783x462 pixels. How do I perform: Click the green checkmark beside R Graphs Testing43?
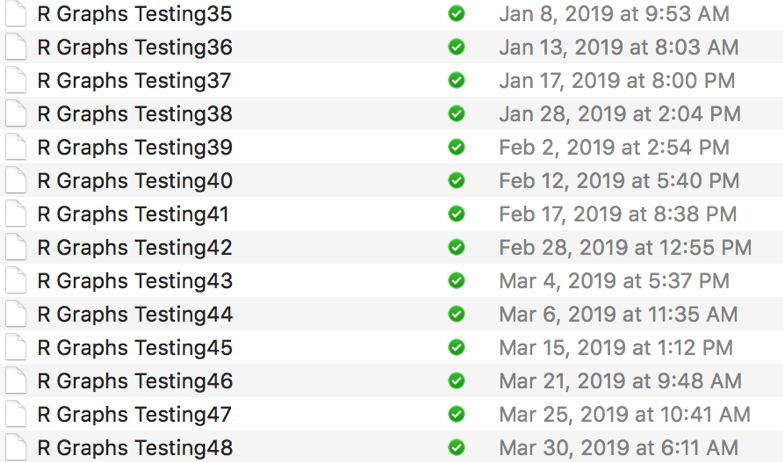pyautogui.click(x=457, y=281)
